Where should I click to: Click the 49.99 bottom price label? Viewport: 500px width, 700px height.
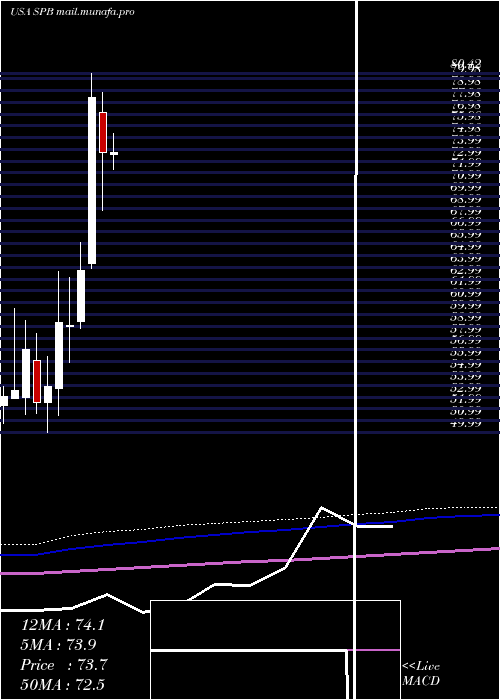pos(466,423)
